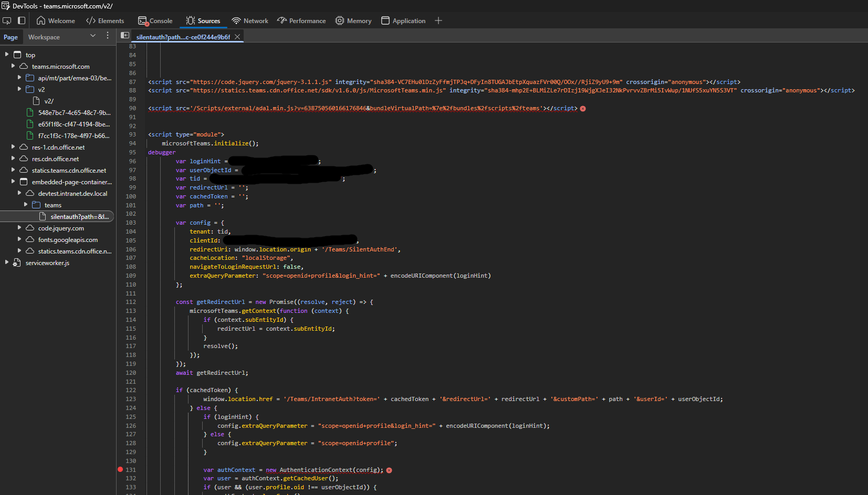Expand the serviceworker.js node

(x=7, y=262)
